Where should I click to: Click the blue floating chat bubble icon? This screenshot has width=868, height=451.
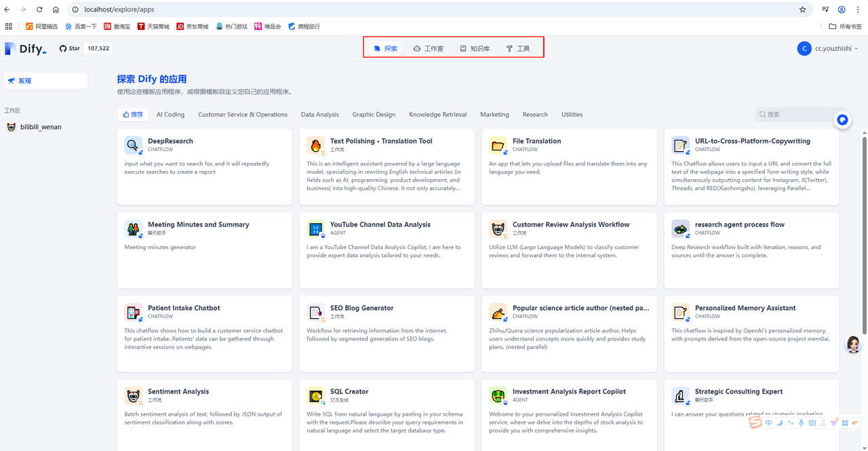click(842, 120)
